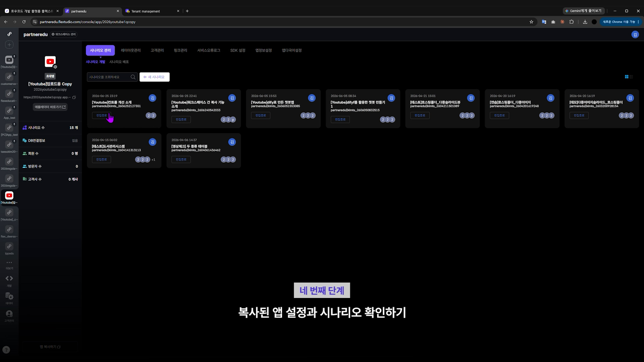The height and width of the screenshot is (362, 644).
Task: Open the [연습]호스팅폴더_다중이미지 scenario card
Action: 522,109
